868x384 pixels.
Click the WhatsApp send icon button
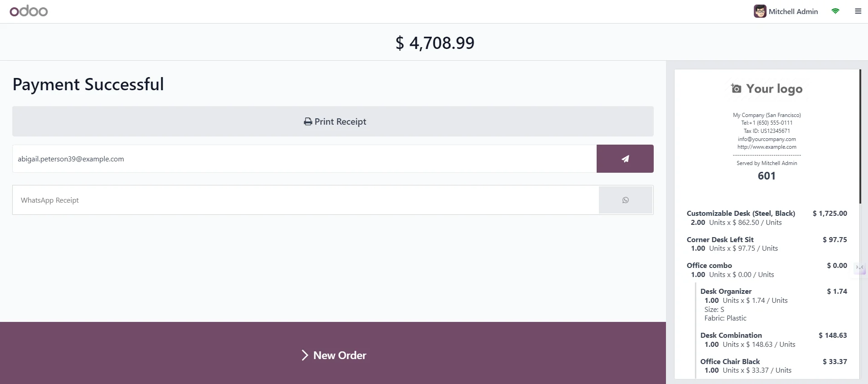[x=625, y=200]
